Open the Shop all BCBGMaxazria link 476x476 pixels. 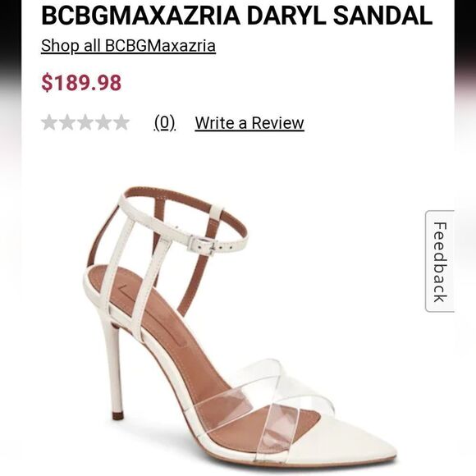point(128,46)
